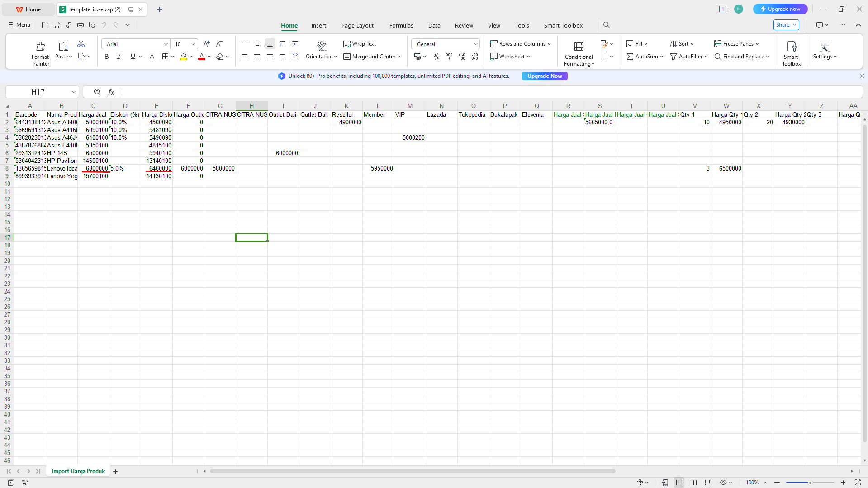
Task: Switch to the Insert tab
Action: coord(318,25)
